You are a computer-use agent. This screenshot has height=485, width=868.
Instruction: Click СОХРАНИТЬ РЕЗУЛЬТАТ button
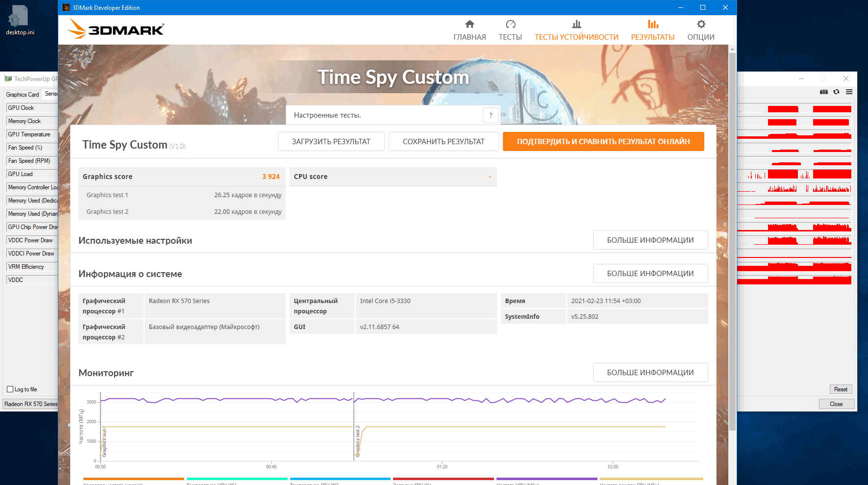click(x=444, y=142)
